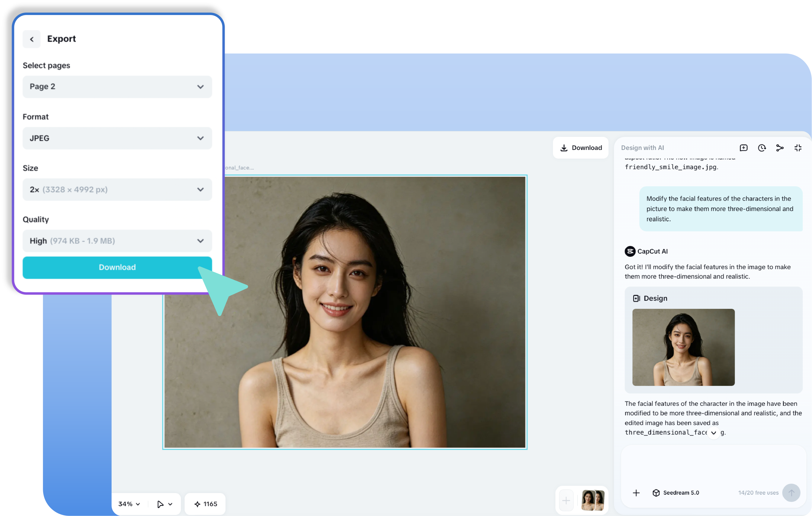Open the Select pages dropdown showing Page 2
This screenshot has height=516, width=812.
[x=117, y=87]
